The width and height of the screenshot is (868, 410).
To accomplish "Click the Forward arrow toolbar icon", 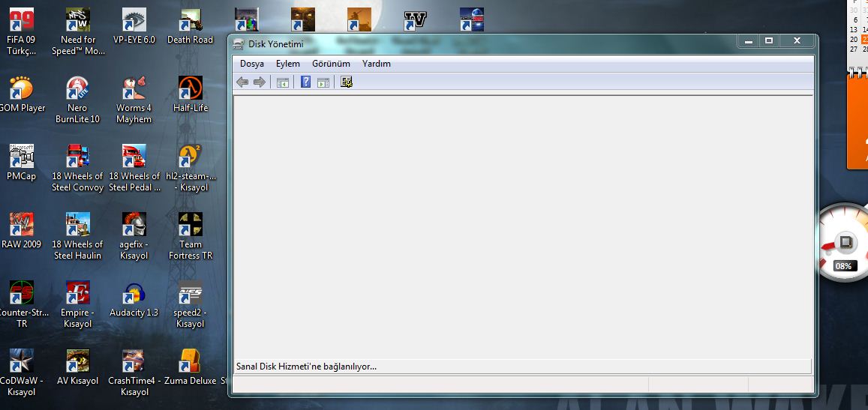I will point(259,82).
